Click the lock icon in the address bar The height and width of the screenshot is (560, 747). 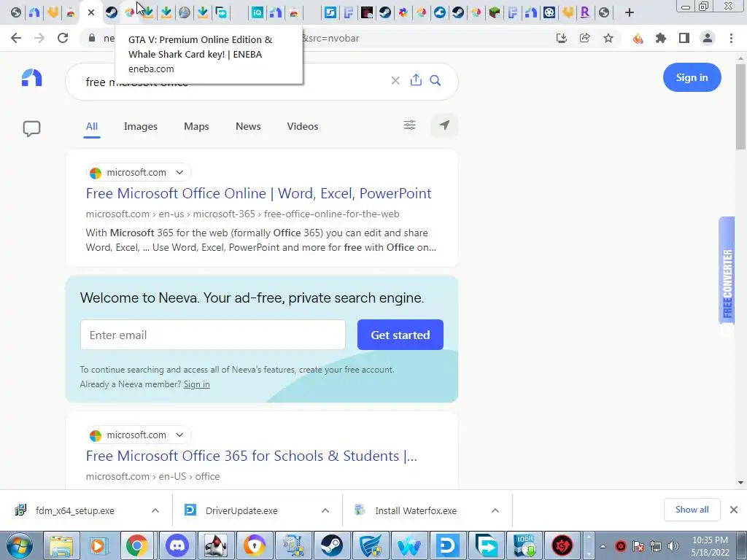92,38
